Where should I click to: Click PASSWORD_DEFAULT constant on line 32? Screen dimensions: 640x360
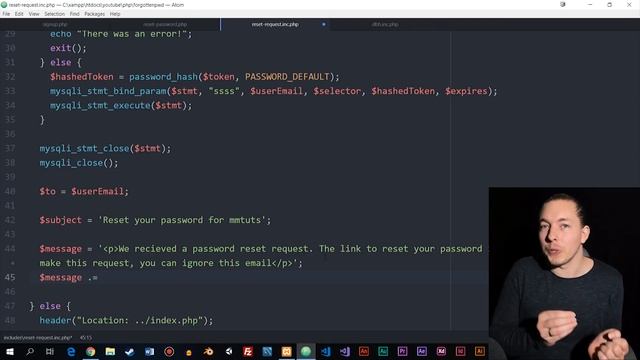(287, 77)
